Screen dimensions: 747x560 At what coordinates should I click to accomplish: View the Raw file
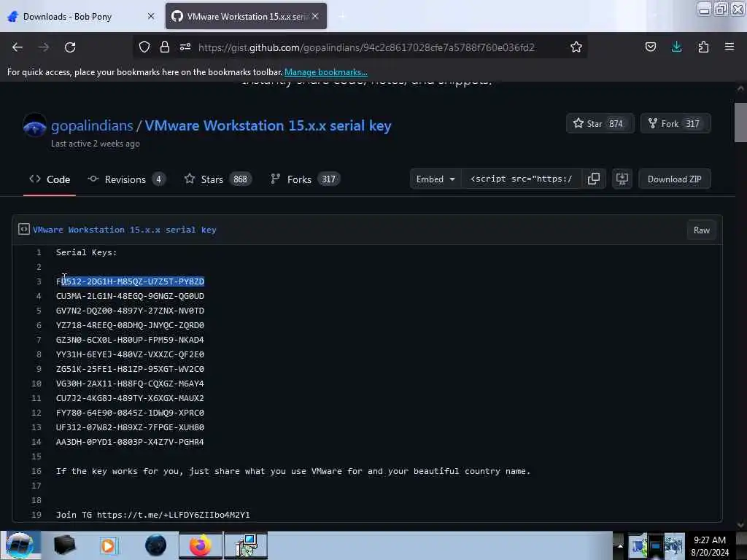(x=701, y=230)
